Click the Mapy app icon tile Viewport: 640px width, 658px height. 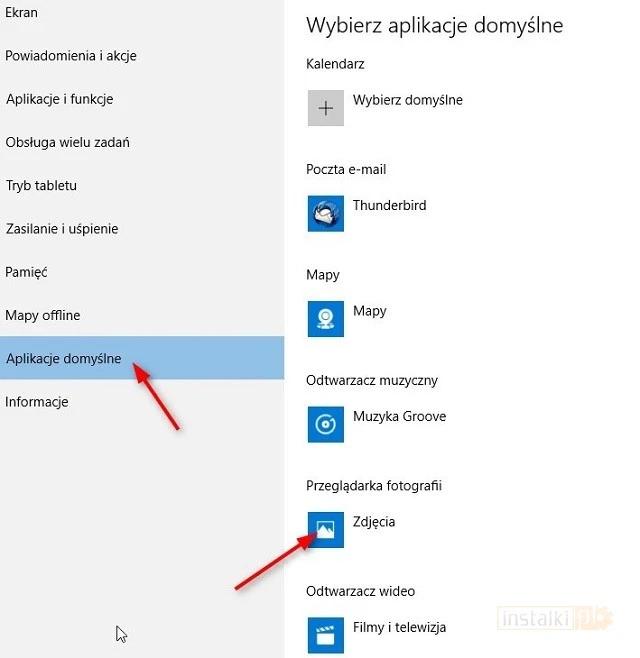pos(325,319)
